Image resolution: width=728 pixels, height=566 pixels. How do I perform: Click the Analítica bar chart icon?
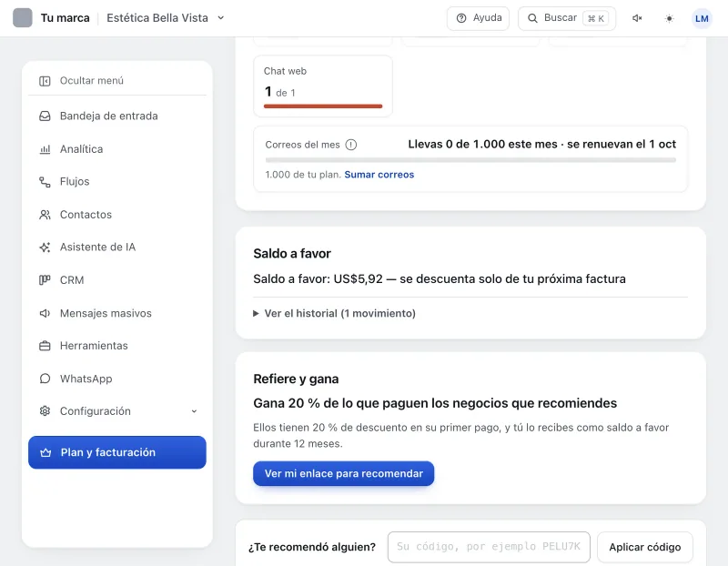click(45, 149)
